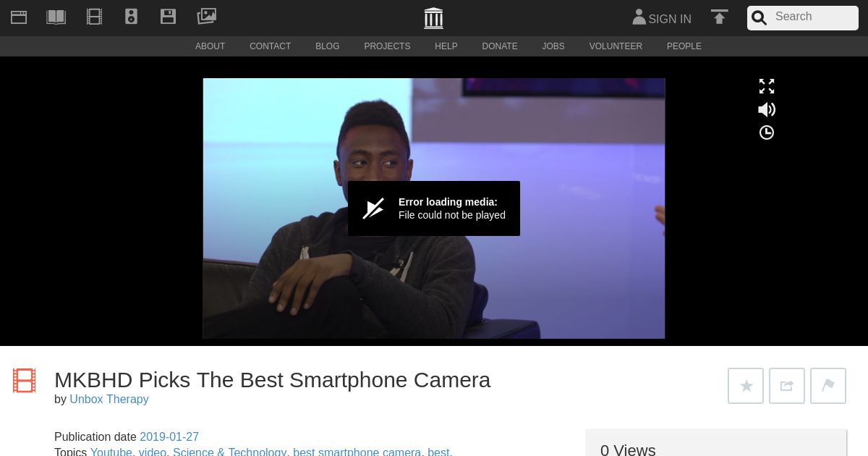
Task: Open the Youtube topic link
Action: tap(111, 452)
